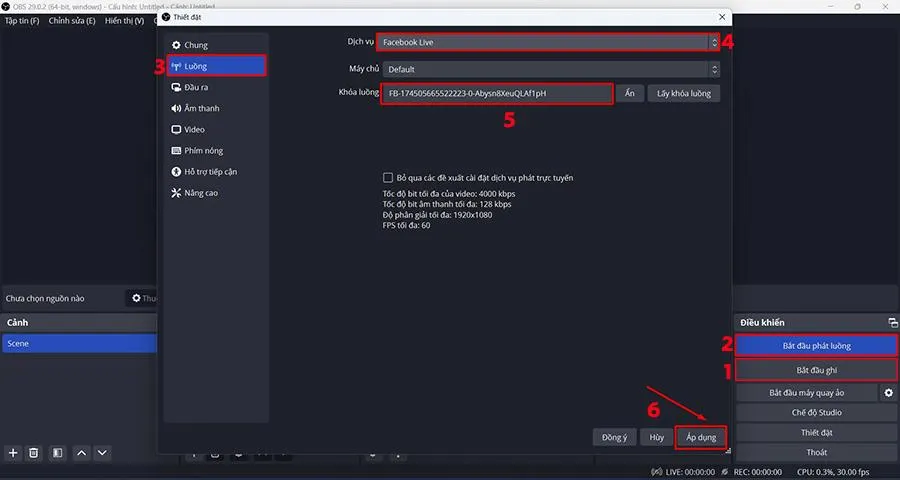
Task: Select the Scene item in Cảnh list
Action: pyautogui.click(x=79, y=343)
